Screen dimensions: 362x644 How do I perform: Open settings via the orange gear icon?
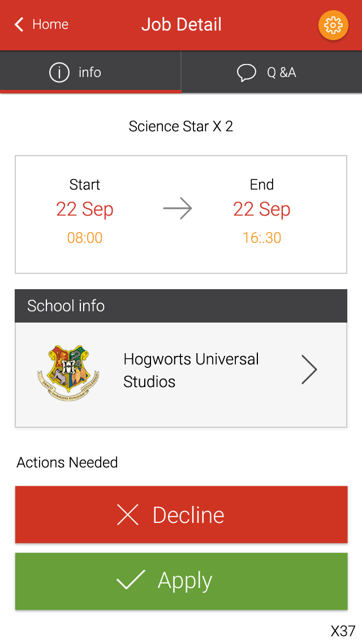pyautogui.click(x=333, y=25)
